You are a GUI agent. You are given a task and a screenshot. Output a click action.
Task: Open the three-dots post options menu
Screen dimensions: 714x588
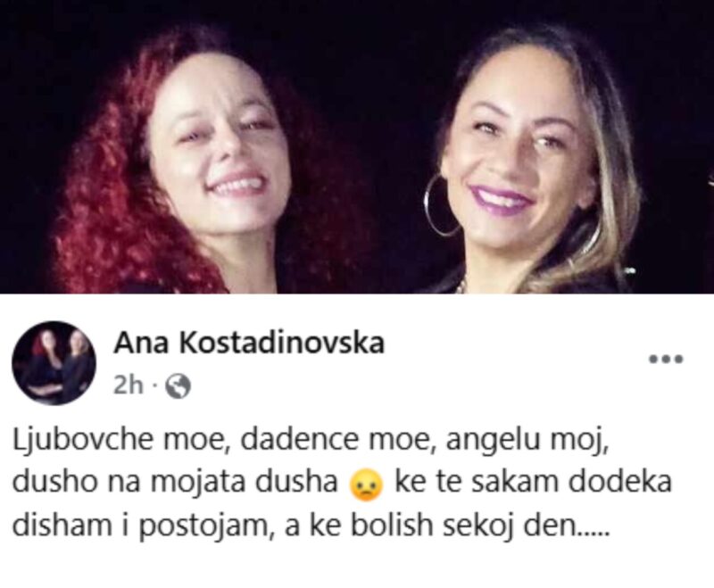(x=666, y=359)
